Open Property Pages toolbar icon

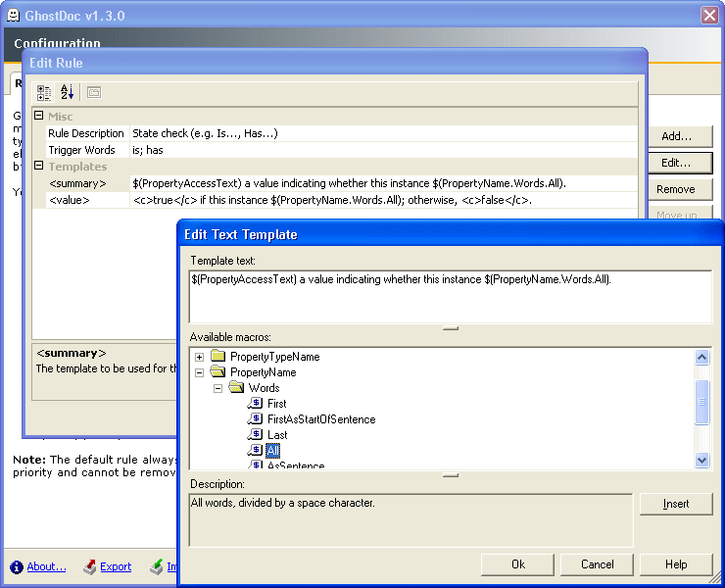pyautogui.click(x=94, y=92)
